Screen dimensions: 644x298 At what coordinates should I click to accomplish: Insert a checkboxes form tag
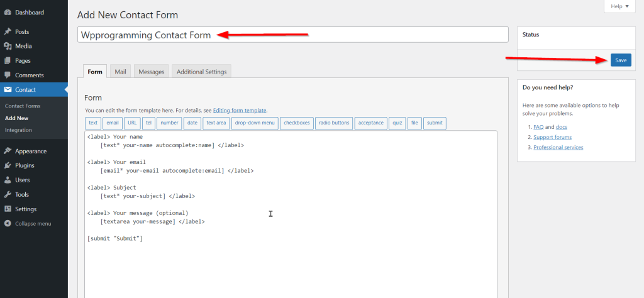coord(297,123)
